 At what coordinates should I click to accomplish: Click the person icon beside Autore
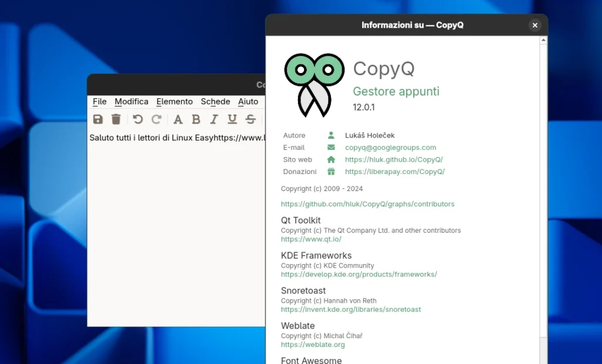coord(332,135)
